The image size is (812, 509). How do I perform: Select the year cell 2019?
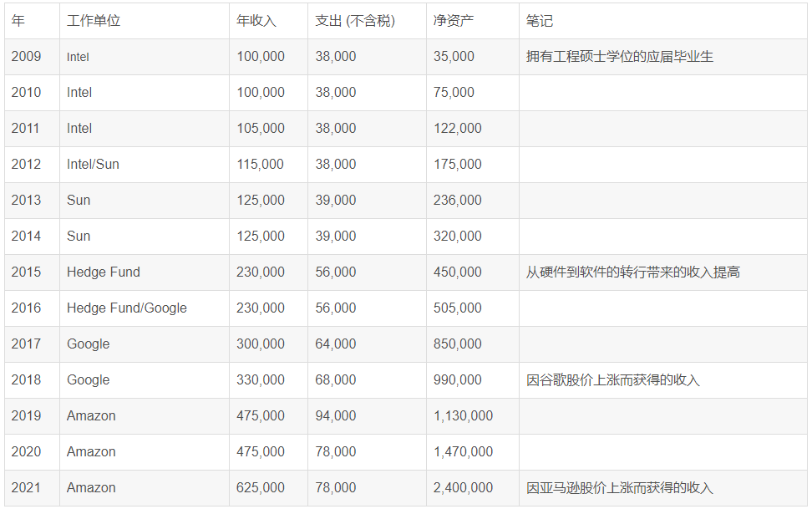tap(27, 415)
